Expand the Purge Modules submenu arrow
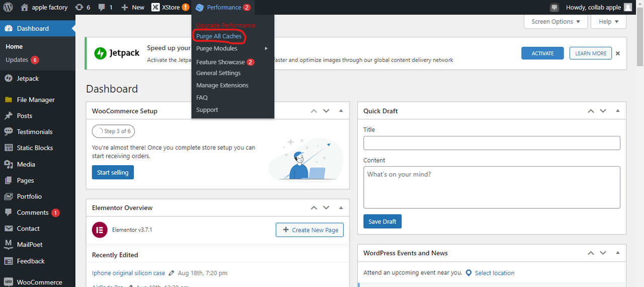The height and width of the screenshot is (287, 644). coord(266,48)
